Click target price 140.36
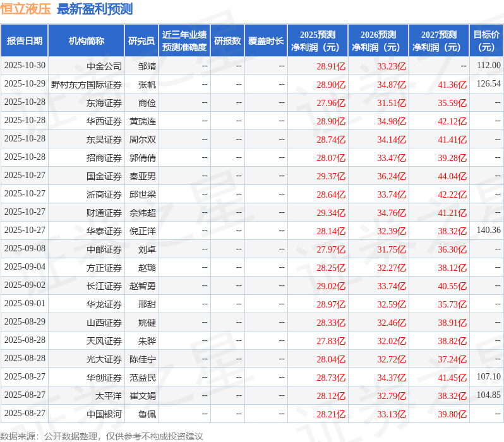 tap(489, 230)
